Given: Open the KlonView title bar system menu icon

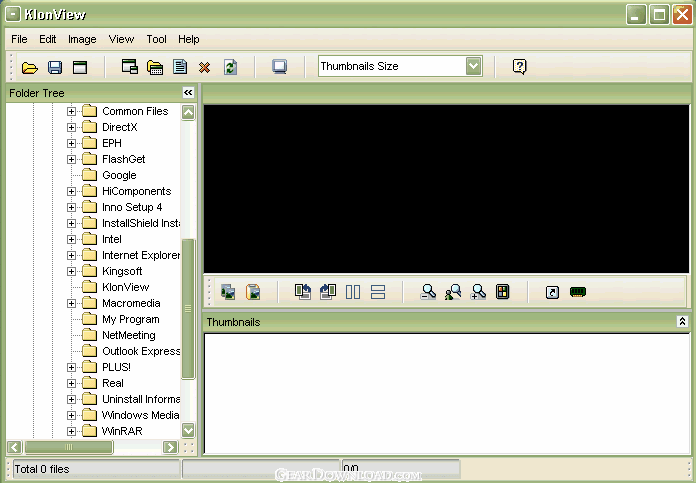Looking at the screenshot, I should (13, 14).
